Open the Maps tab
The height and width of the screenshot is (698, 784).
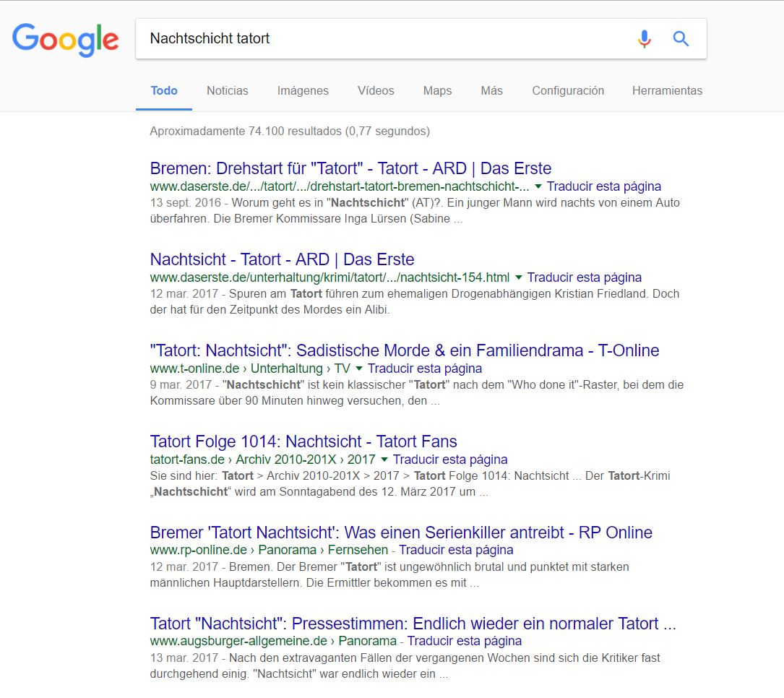click(x=437, y=90)
